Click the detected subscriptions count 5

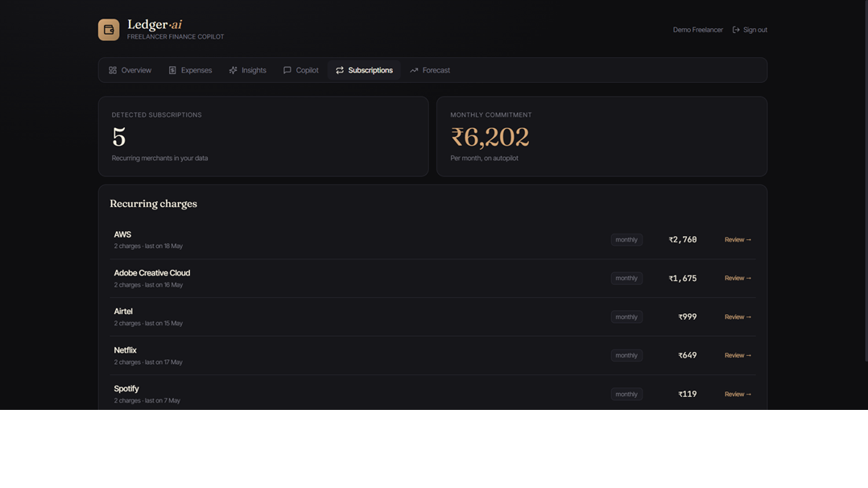point(119,137)
